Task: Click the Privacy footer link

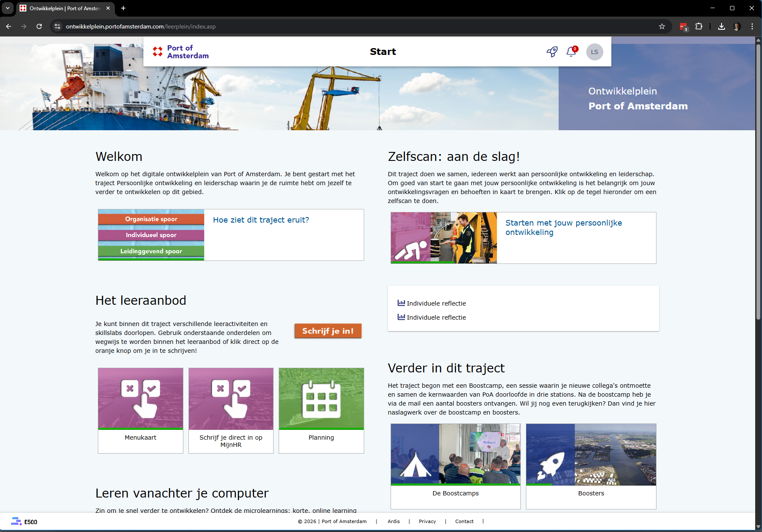Action: pos(427,521)
